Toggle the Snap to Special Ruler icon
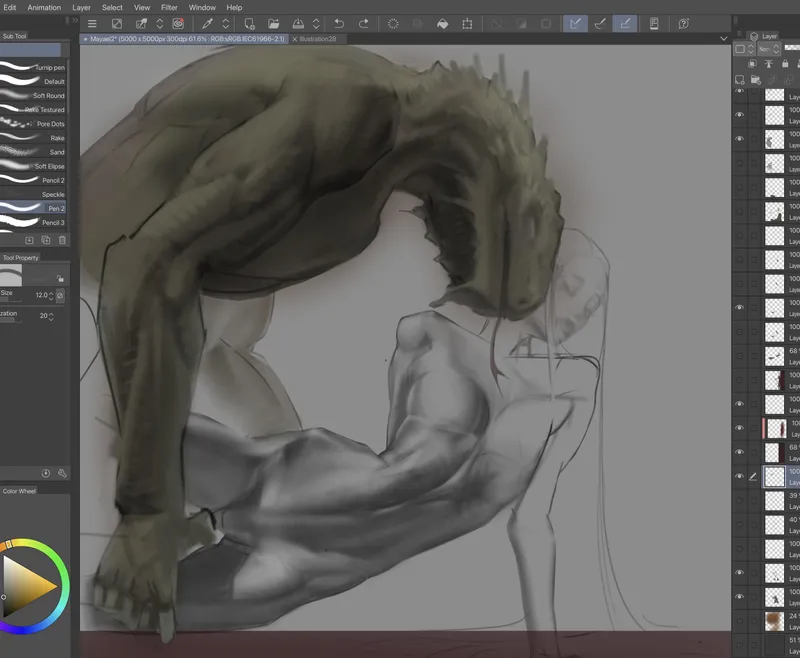The width and height of the screenshot is (800, 658). (x=600, y=23)
